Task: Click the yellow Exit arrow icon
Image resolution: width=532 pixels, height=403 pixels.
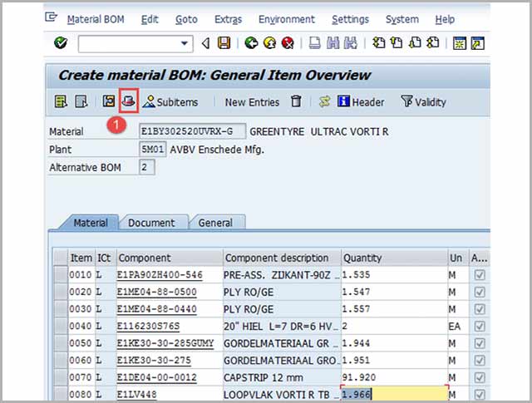Action: (269, 43)
